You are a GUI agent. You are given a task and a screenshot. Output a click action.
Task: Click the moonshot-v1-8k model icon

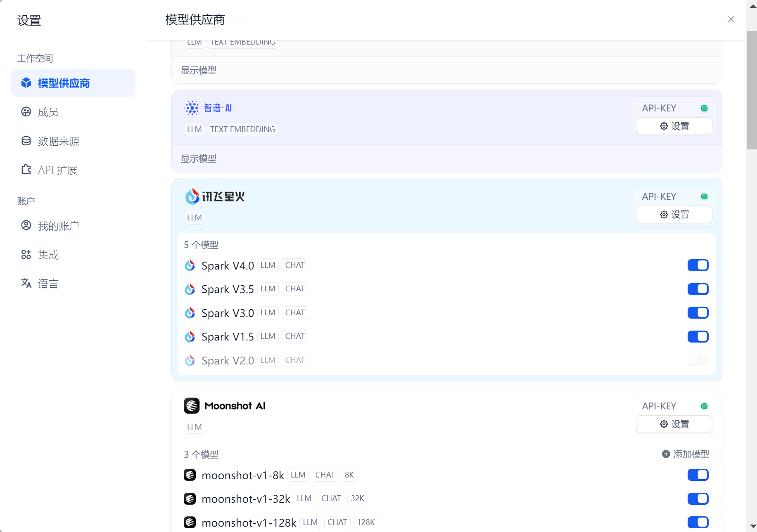(x=190, y=475)
